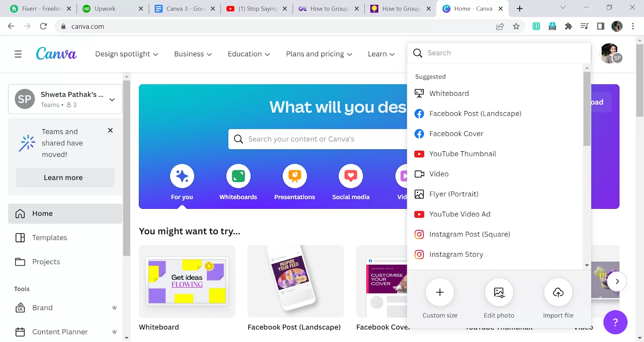Viewport: 644px width, 342px height.
Task: Choose Custom size plus button
Action: point(440,292)
